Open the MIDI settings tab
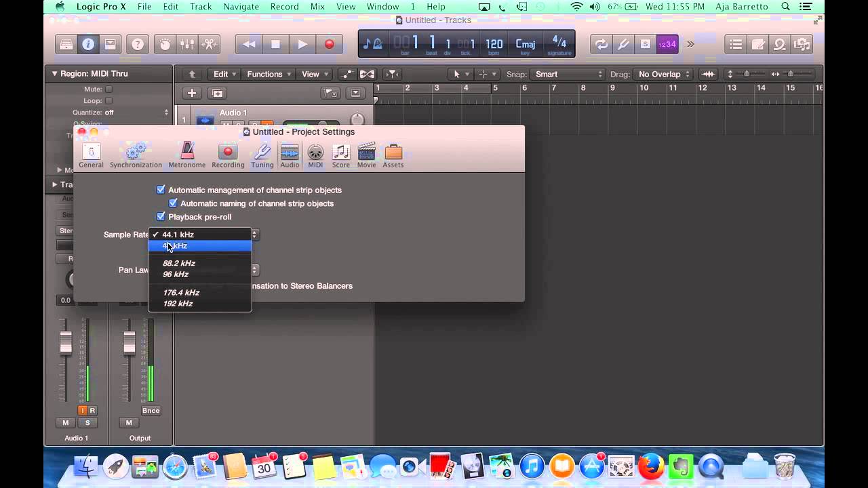 (x=315, y=155)
